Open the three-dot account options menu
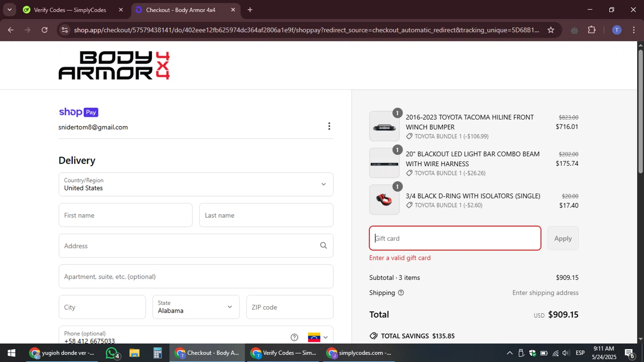Viewport: 644px width, 362px height. pos(329,126)
